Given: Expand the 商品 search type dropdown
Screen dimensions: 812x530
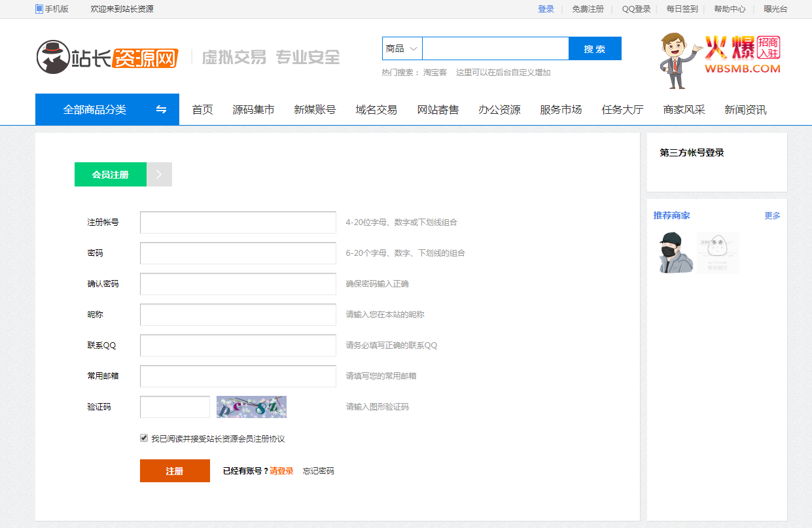Looking at the screenshot, I should click(402, 48).
